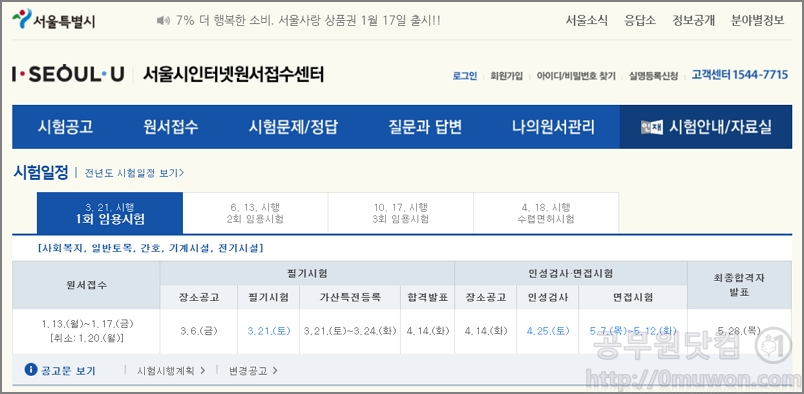The height and width of the screenshot is (394, 804).
Task: Click the I·SEOUL·U brand logo
Action: click(68, 75)
